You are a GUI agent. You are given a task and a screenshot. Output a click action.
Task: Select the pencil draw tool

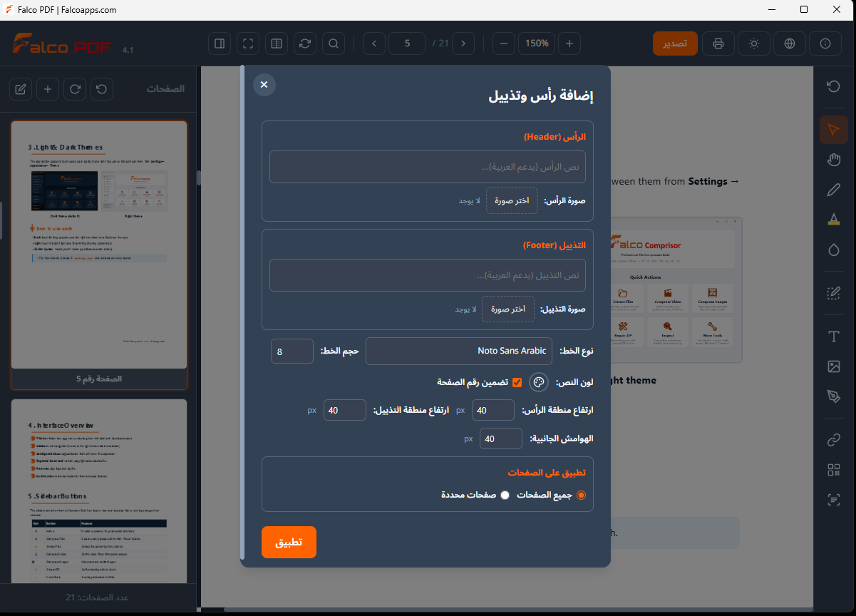coord(833,190)
